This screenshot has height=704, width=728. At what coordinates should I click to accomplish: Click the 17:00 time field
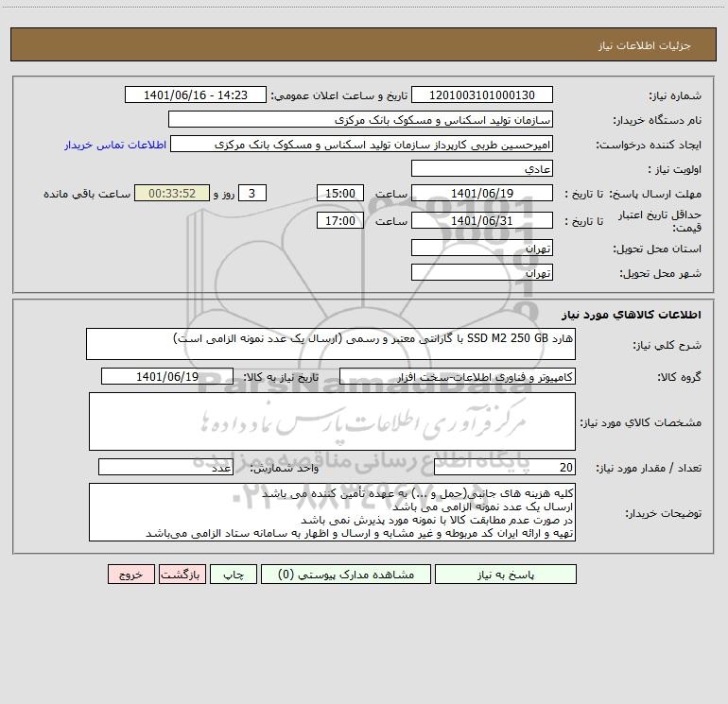click(339, 220)
